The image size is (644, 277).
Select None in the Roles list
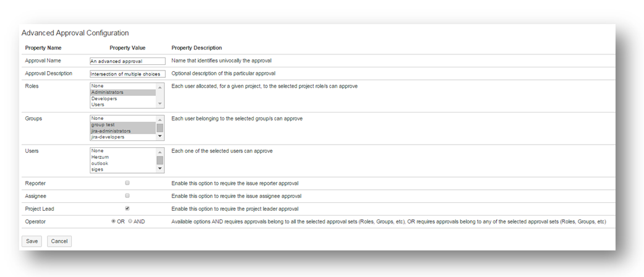[x=122, y=86]
